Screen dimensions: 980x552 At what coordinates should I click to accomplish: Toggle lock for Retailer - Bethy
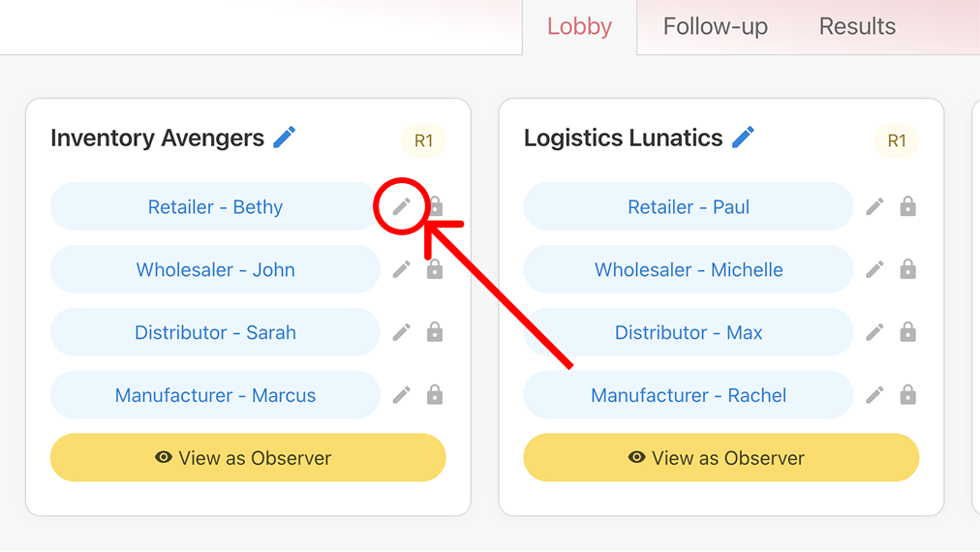pyautogui.click(x=435, y=206)
